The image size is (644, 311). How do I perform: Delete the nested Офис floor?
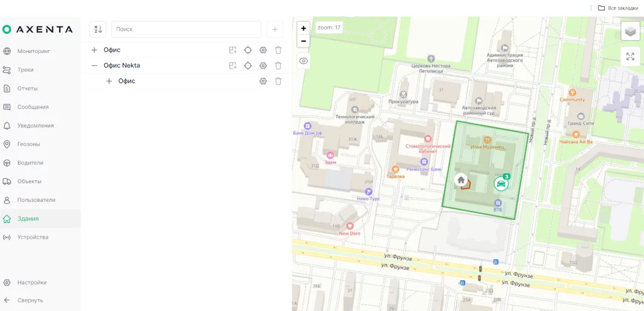278,81
